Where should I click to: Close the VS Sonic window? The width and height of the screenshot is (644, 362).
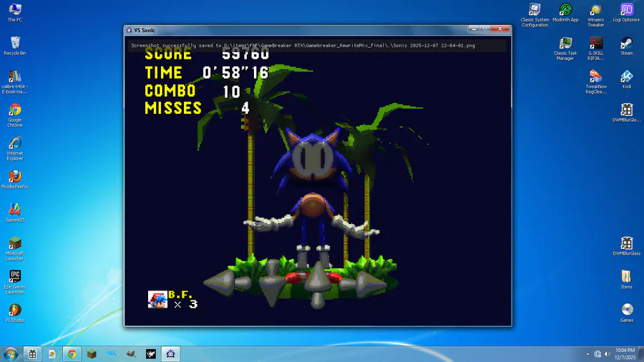(500, 29)
